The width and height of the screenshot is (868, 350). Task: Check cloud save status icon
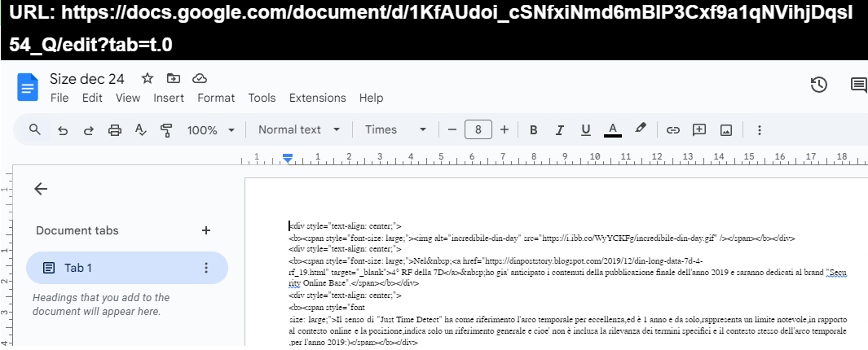200,78
